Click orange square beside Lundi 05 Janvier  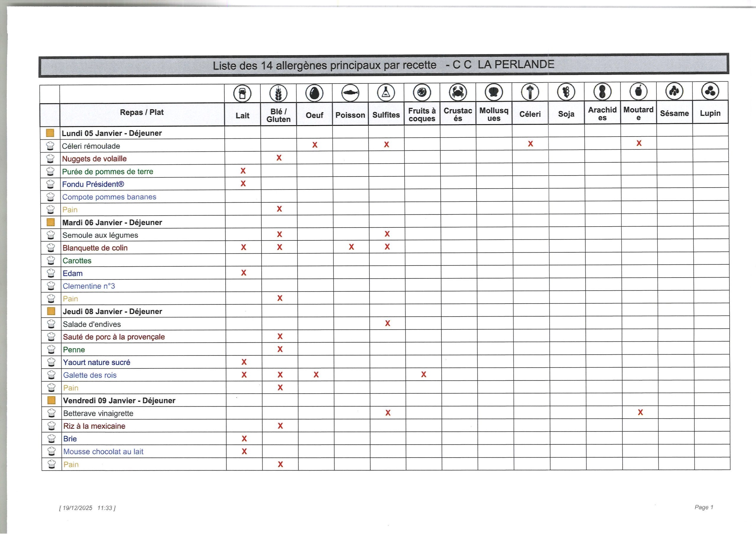pos(50,133)
